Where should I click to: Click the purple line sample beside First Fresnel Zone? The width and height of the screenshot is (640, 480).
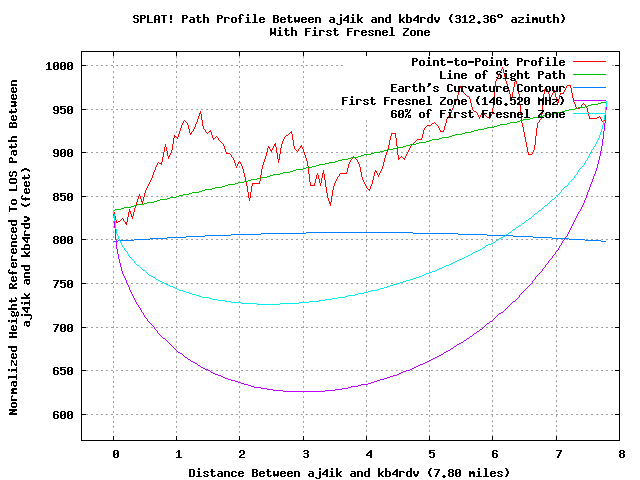pyautogui.click(x=589, y=100)
